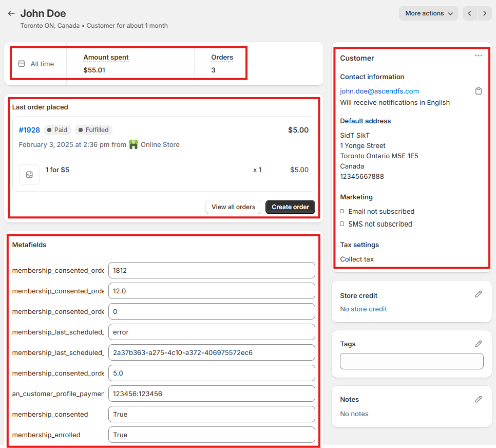Click the Tags input field
This screenshot has width=496, height=448.
pos(411,361)
